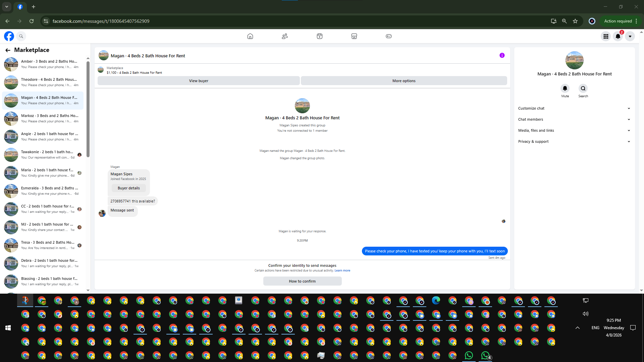Screen dimensions: 644x362
Task: Click the purple conversation info icon
Action: pos(502,56)
